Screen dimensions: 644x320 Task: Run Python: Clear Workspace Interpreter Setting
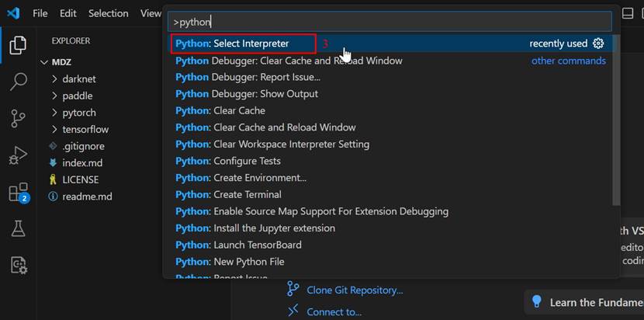[391, 144]
